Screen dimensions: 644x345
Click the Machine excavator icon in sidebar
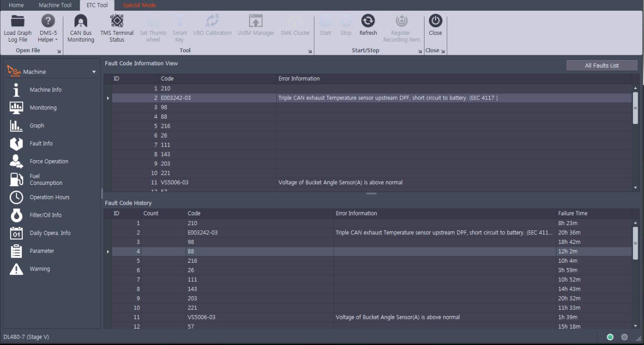[15, 72]
